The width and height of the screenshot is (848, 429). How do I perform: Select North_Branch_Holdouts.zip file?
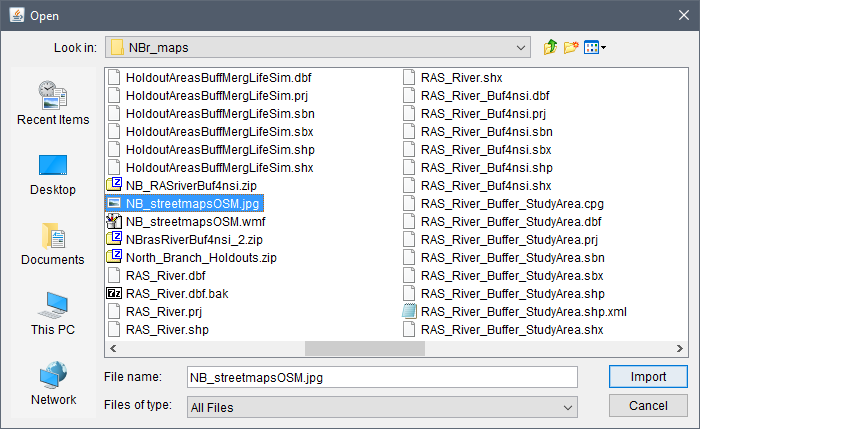pos(192,258)
